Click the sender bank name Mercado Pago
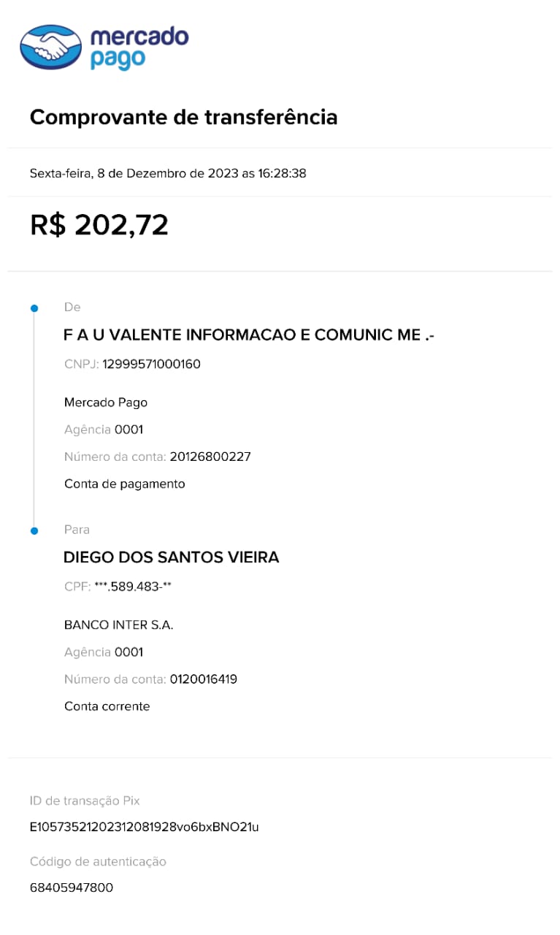560x935 pixels. [x=106, y=402]
